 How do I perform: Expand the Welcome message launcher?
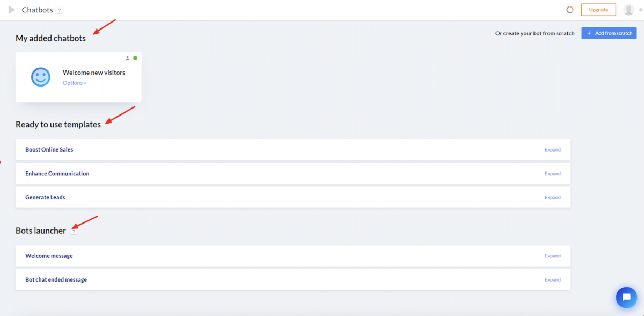552,256
